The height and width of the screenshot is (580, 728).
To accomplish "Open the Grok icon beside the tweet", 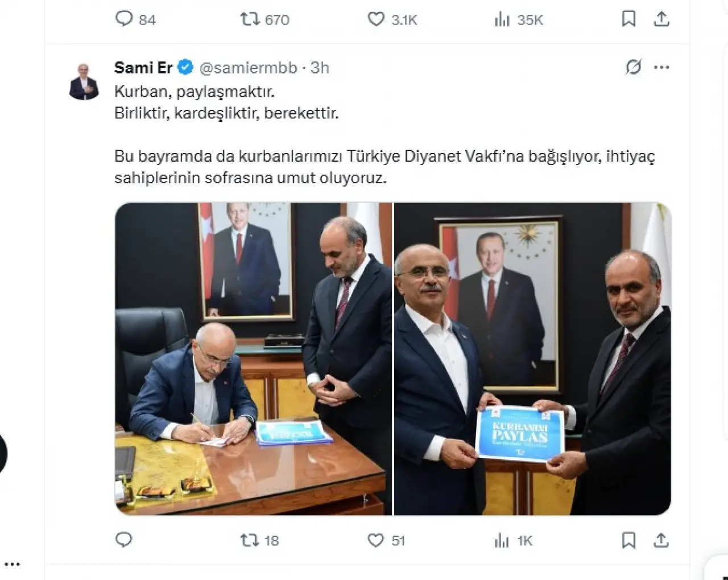I will pyautogui.click(x=634, y=67).
